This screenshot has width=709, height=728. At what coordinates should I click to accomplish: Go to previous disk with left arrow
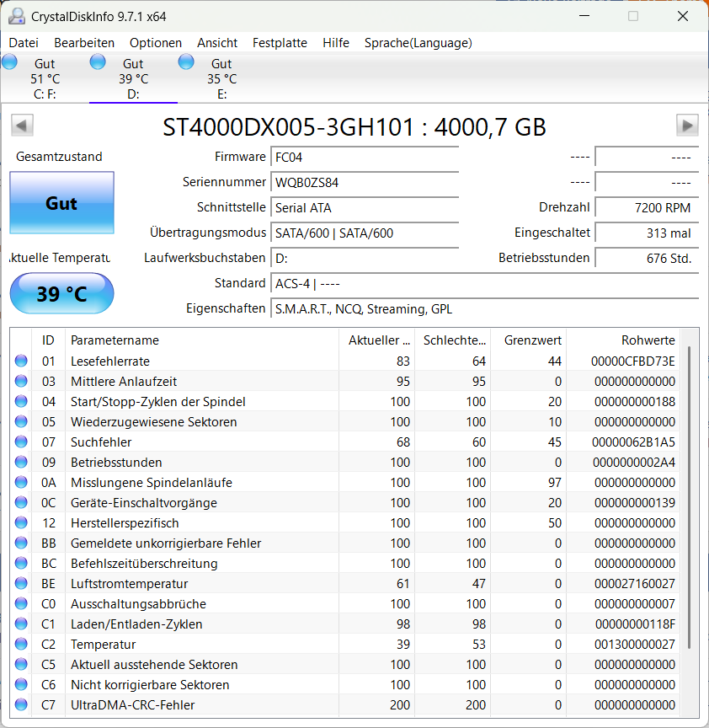tap(22, 126)
